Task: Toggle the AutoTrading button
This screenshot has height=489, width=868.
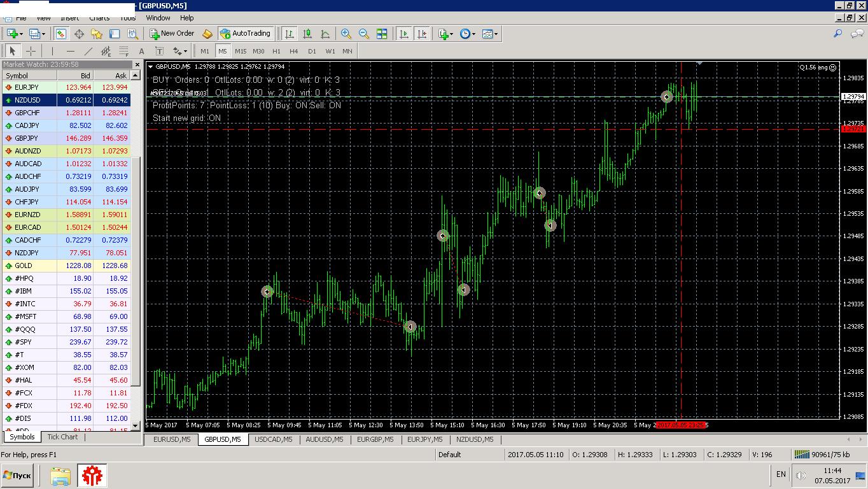Action: 246,34
